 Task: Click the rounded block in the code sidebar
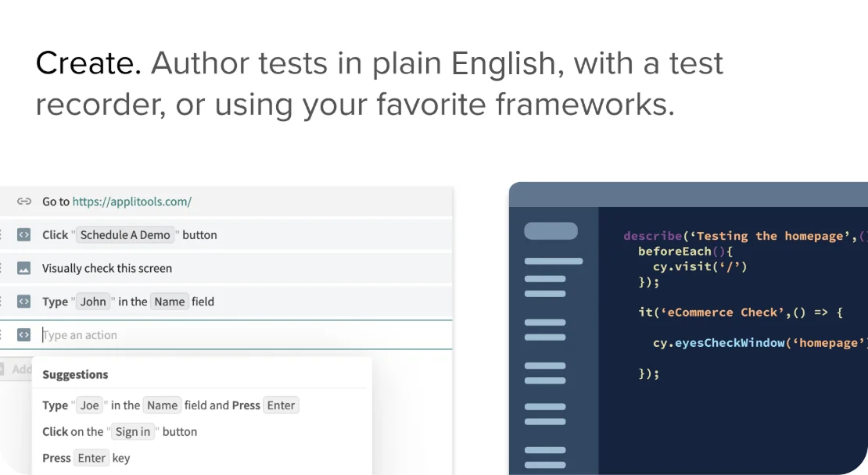pyautogui.click(x=551, y=230)
